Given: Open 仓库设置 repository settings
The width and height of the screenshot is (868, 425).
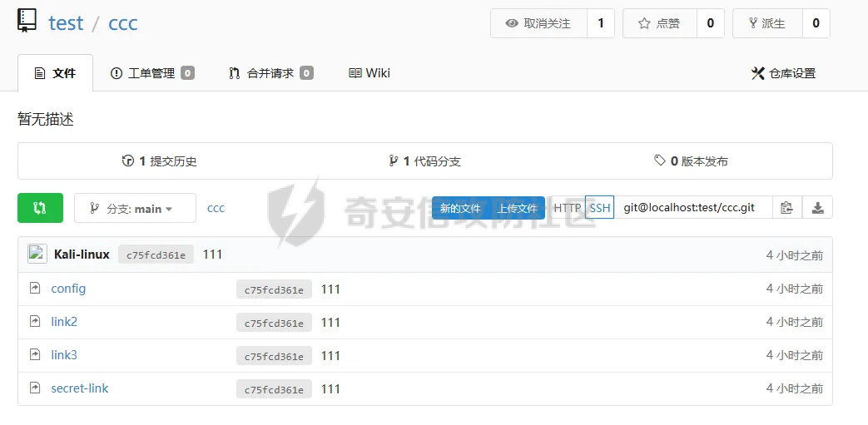Looking at the screenshot, I should [783, 73].
